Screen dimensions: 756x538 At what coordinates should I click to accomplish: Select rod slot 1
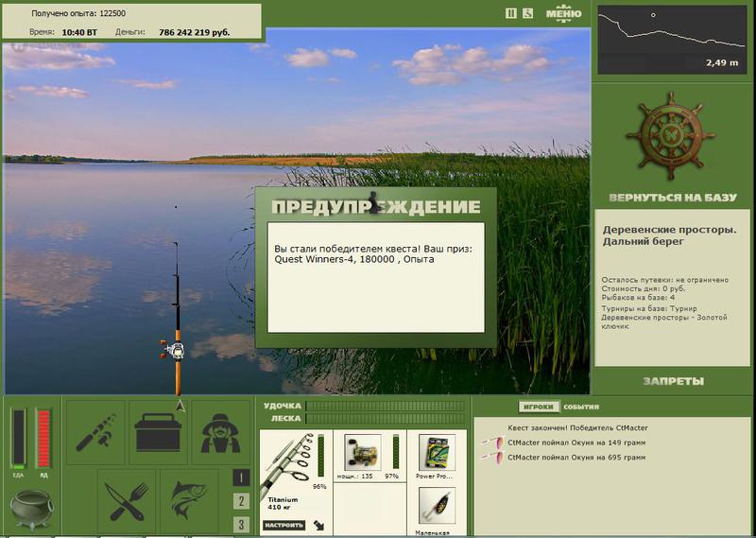[241, 477]
